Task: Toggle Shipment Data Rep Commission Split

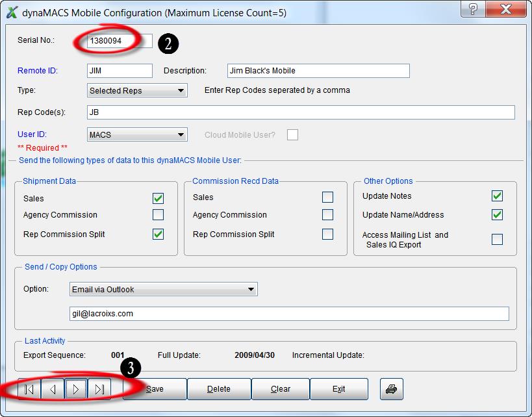Action: 158,234
